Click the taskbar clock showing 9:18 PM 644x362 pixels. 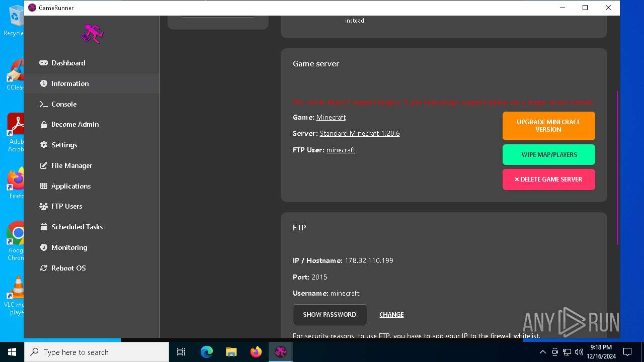coord(601,352)
